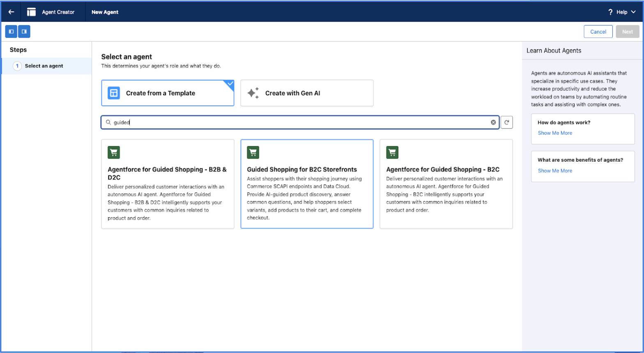Image resolution: width=644 pixels, height=353 pixels.
Task: Click the checkmark on Create from a Template
Action: 230,84
